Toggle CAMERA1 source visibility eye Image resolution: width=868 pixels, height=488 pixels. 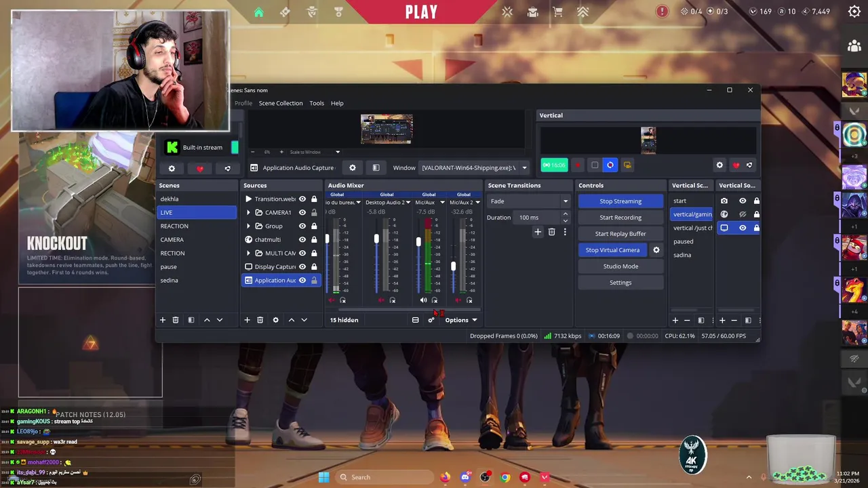coord(302,212)
